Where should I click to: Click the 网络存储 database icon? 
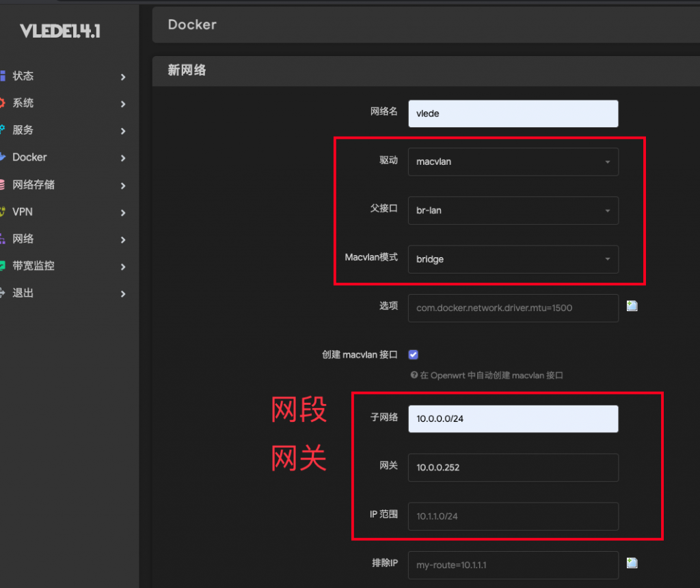pyautogui.click(x=2, y=185)
